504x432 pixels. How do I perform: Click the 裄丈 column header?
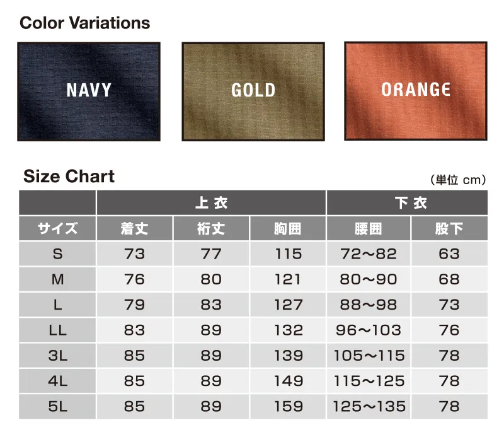click(211, 228)
